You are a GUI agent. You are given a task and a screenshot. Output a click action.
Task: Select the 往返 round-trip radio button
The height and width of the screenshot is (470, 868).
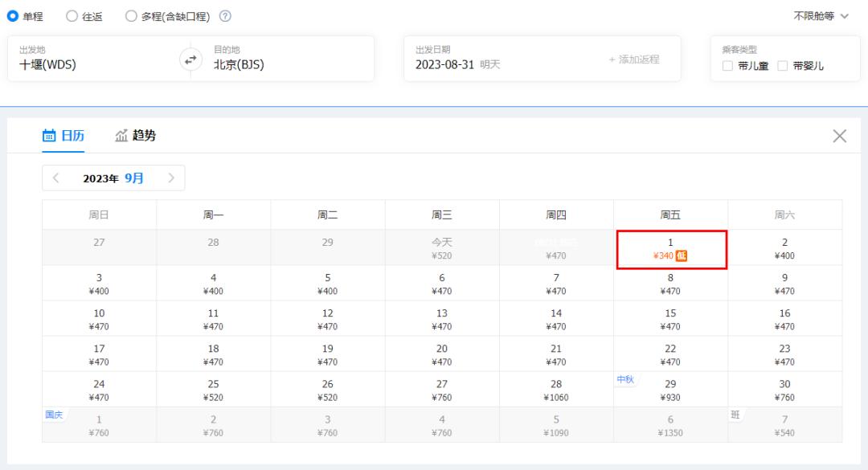click(71, 16)
